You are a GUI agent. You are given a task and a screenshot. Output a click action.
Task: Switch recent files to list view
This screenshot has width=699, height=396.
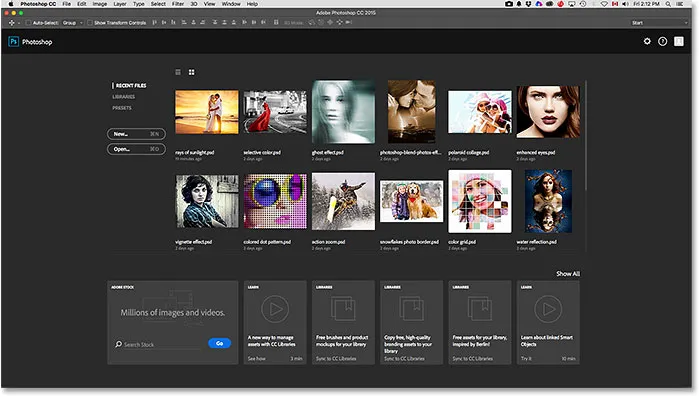click(x=178, y=72)
